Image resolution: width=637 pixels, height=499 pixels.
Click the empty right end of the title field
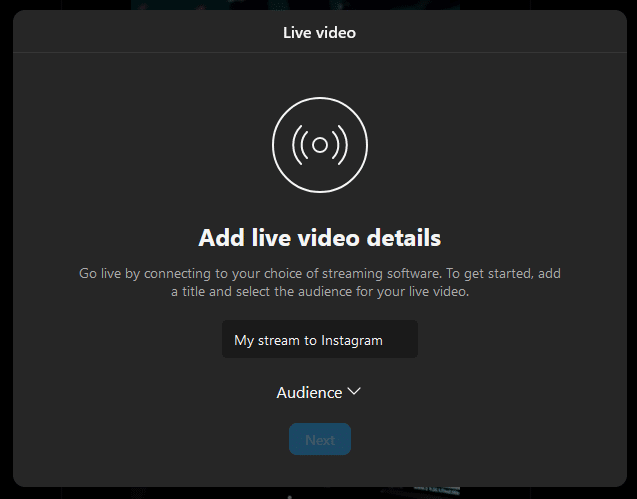[x=402, y=340]
